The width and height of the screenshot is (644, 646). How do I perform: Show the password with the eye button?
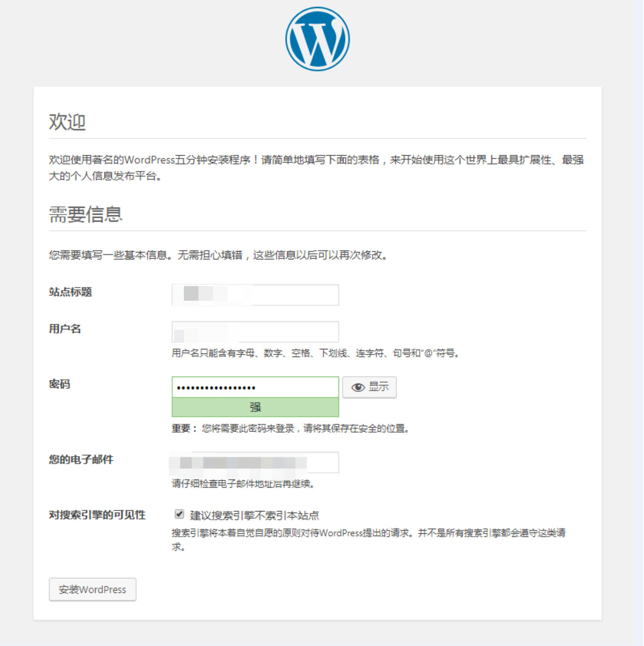tap(369, 387)
